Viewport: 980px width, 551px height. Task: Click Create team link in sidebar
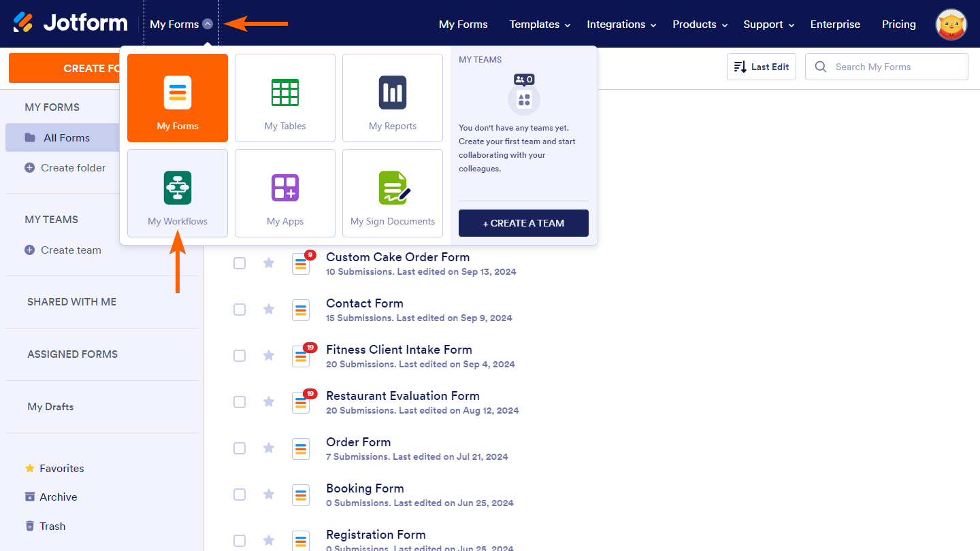(71, 250)
